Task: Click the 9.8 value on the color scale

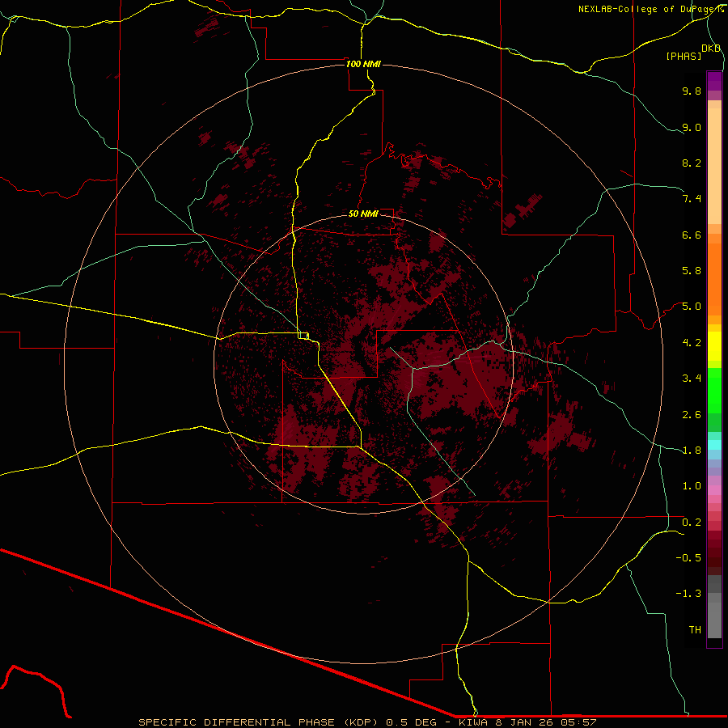Action: tap(692, 91)
